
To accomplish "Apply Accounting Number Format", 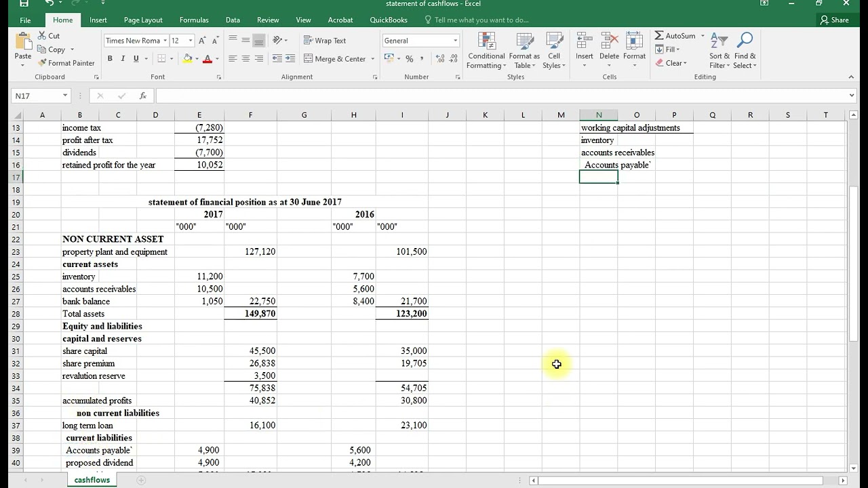I will click(389, 59).
